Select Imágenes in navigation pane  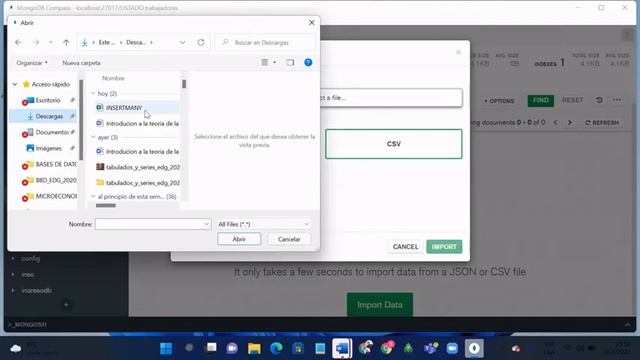coord(48,148)
